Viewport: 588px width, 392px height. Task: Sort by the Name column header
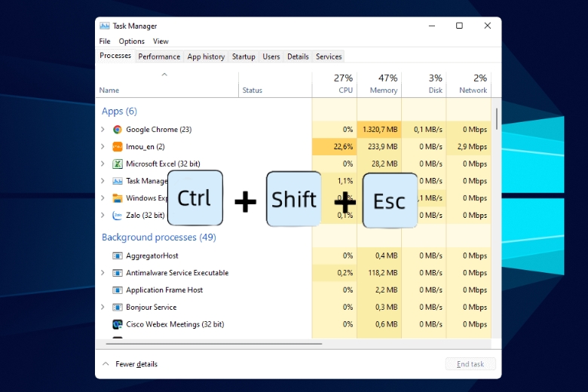[x=167, y=84]
